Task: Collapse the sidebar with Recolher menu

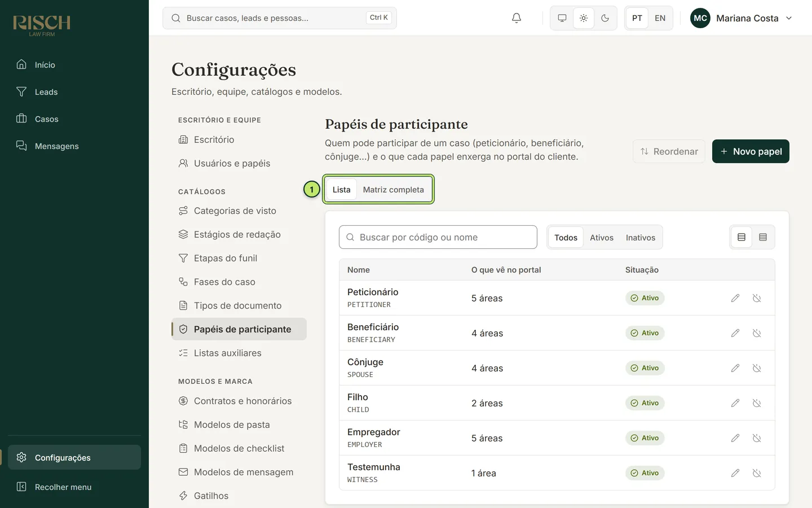Action: coord(74,487)
